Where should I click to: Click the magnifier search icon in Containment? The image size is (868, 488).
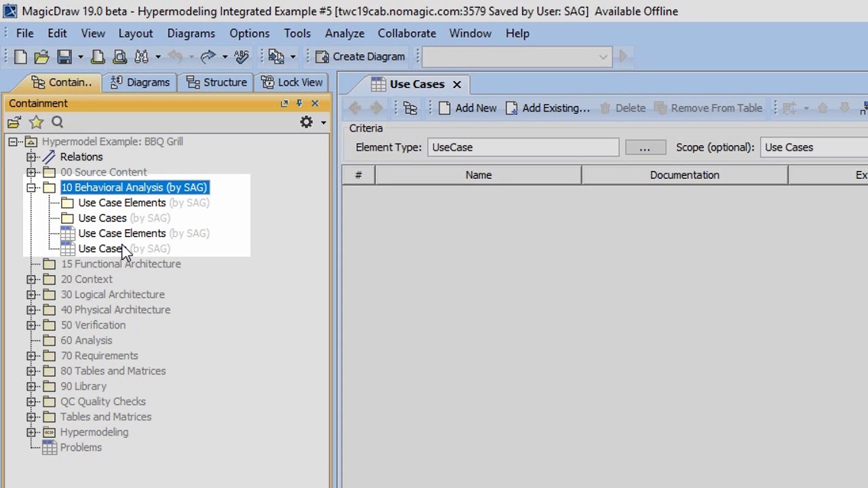[x=58, y=122]
